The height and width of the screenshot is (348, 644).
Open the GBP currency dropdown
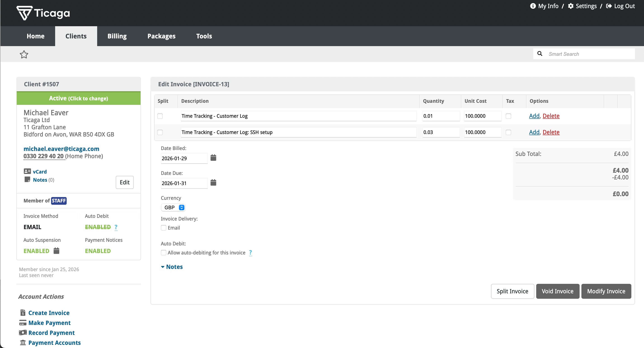[x=174, y=207]
